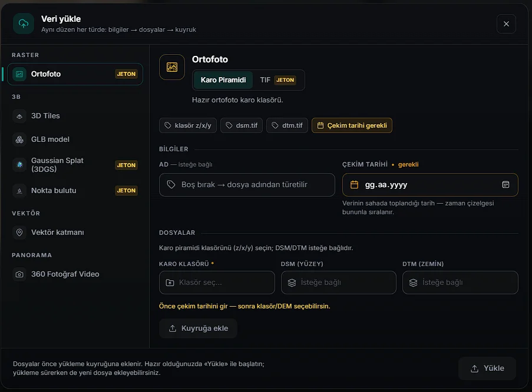The width and height of the screenshot is (532, 392).
Task: Click the klasör z/x/y tag chip
Action: click(x=187, y=125)
